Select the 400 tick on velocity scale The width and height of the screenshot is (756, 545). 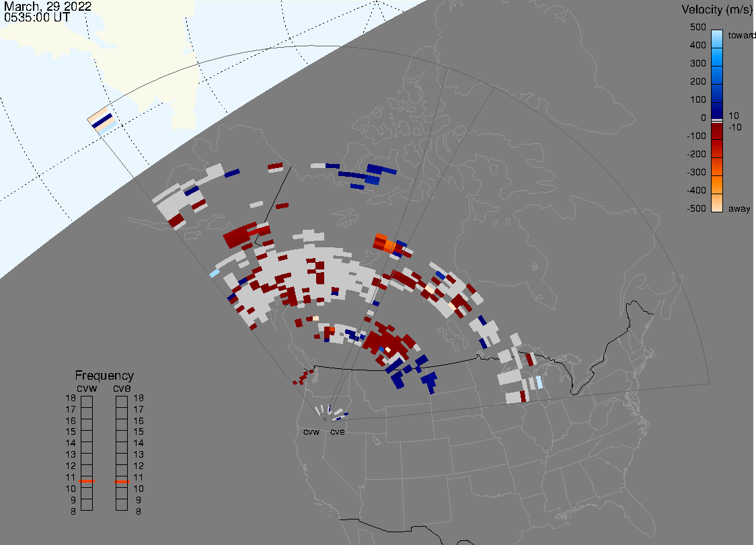[697, 45]
